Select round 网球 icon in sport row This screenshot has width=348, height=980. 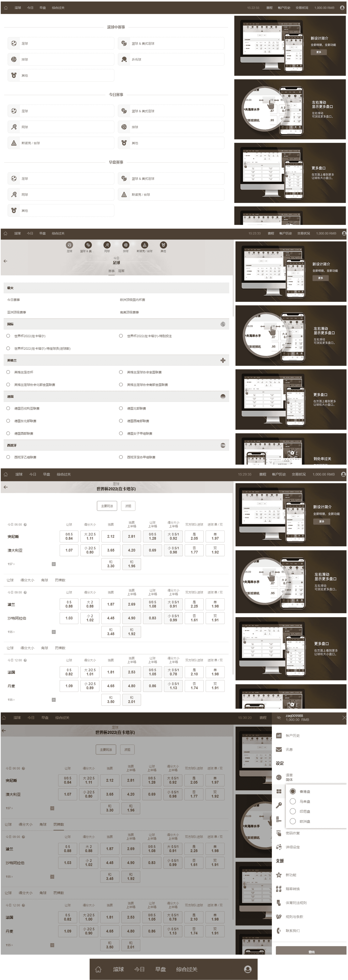coord(107,245)
